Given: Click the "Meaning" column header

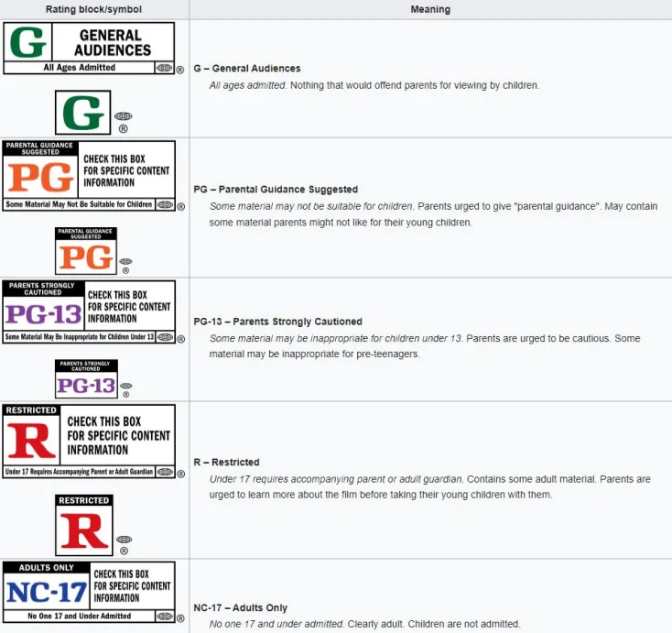Looking at the screenshot, I should coord(430,9).
